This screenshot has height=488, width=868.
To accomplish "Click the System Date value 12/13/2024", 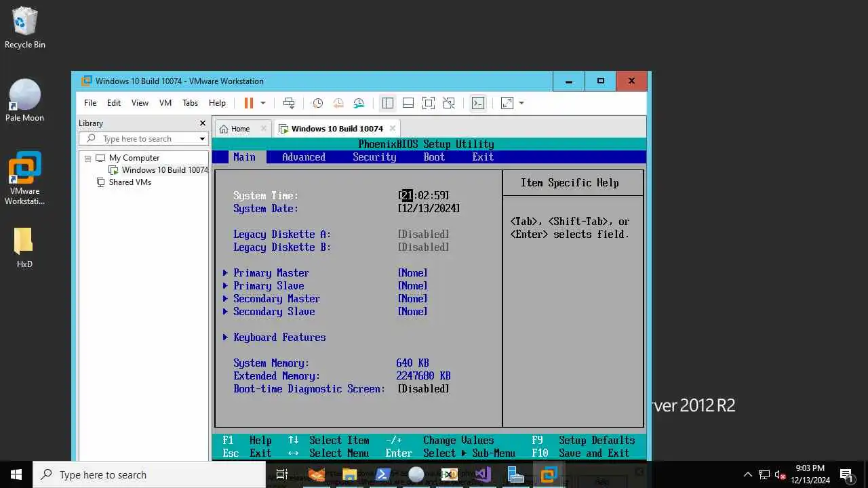I will click(x=429, y=208).
